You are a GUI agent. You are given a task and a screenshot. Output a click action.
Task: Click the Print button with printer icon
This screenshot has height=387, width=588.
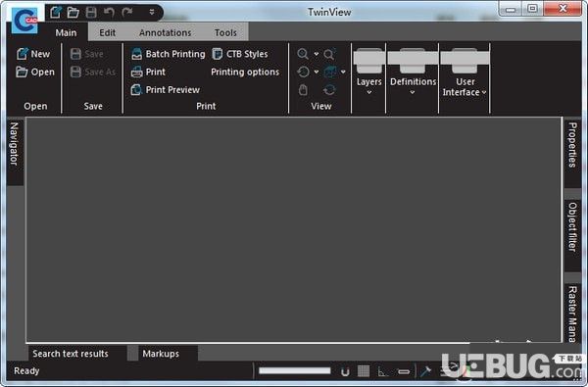pyautogui.click(x=148, y=72)
